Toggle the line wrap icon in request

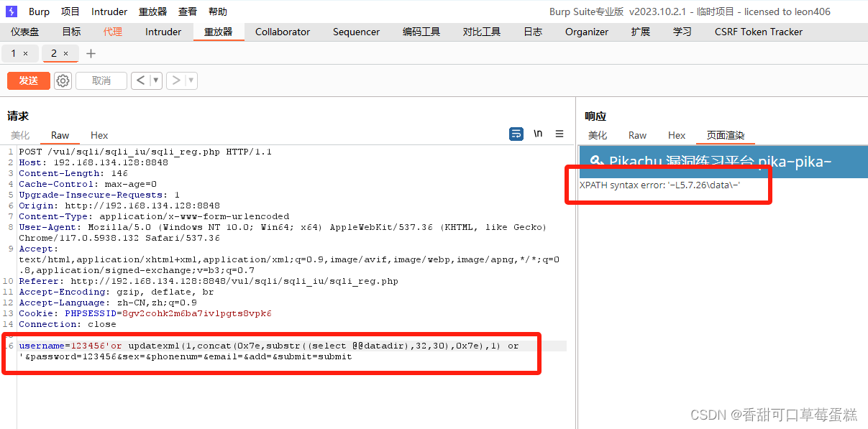click(x=516, y=134)
